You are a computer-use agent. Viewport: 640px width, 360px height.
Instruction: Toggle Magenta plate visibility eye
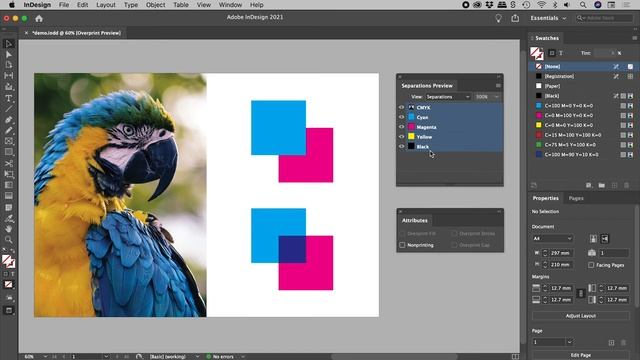point(401,127)
